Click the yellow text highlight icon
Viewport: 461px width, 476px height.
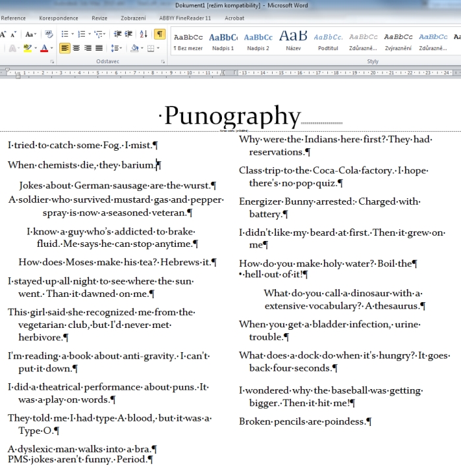[x=28, y=48]
